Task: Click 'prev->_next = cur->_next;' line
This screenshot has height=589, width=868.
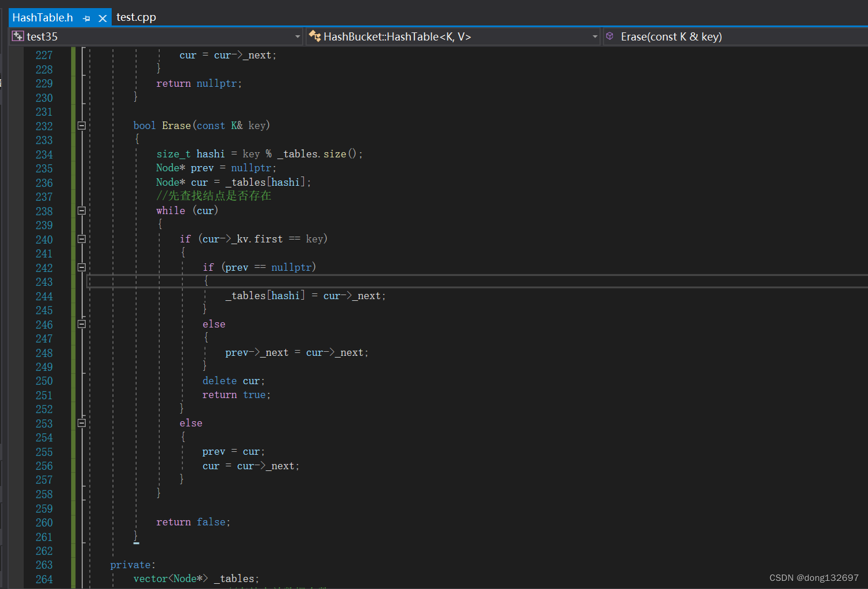Action: coord(297,352)
